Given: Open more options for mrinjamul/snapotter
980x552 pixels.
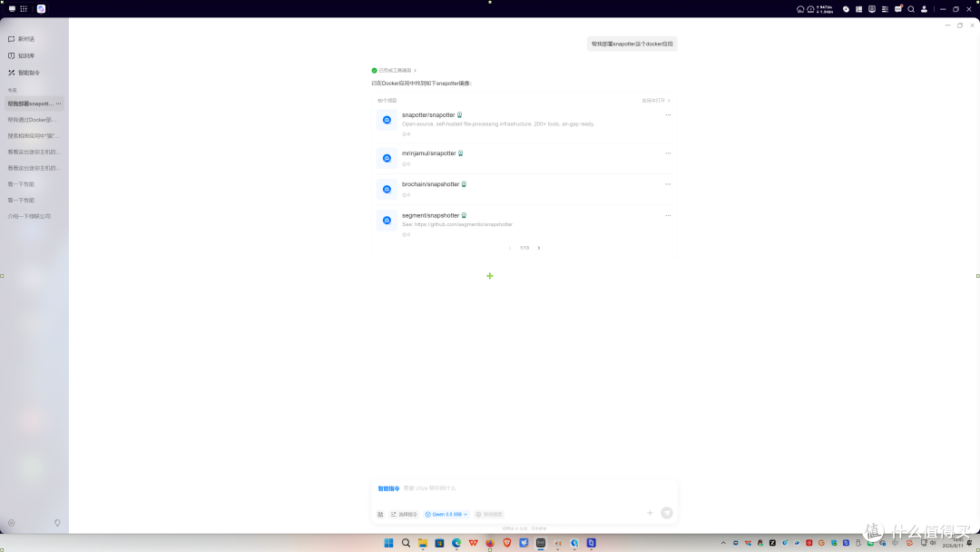Looking at the screenshot, I should click(x=668, y=153).
